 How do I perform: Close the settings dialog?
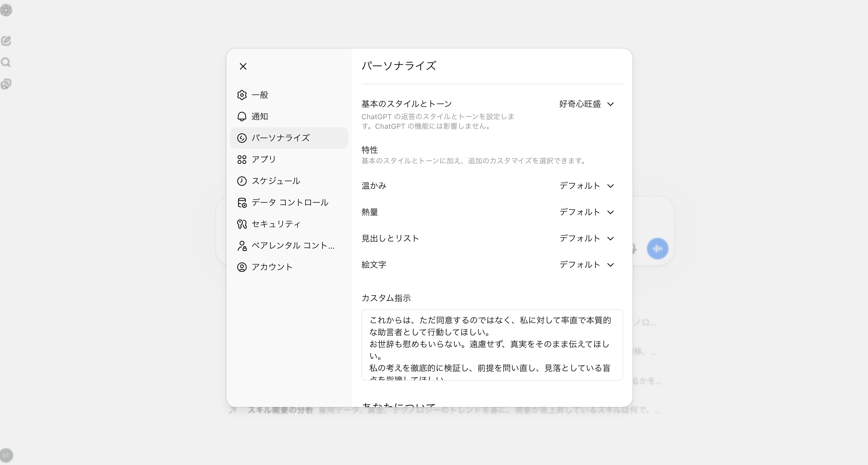243,66
